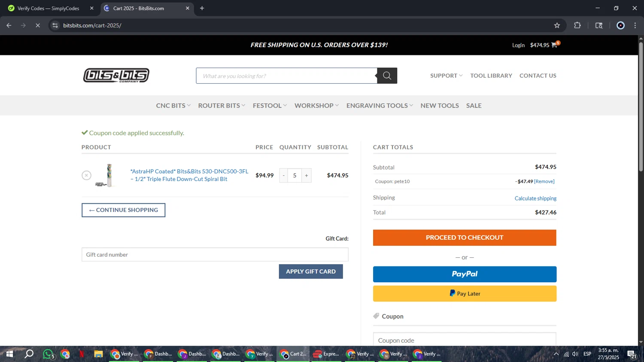Viewport: 644px width, 362px height.
Task: Open the shopping cart icon in header
Action: [554, 45]
